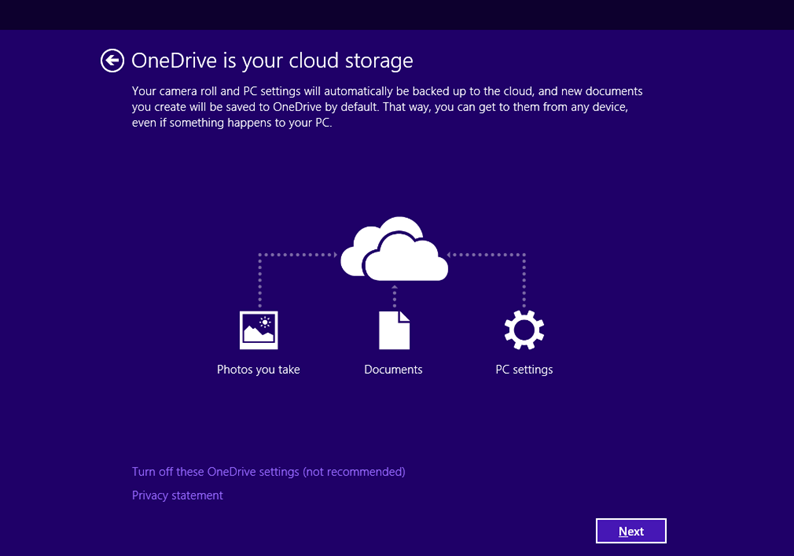
Task: Click the dark bar along the top edge
Action: [397, 15]
